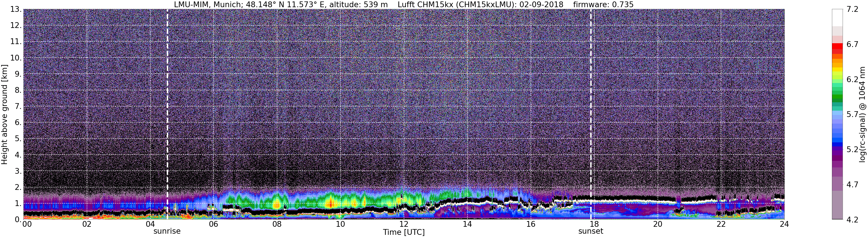Click the colorbar tick label '4.7'
Viewport: 868px width, 238px height.
pyautogui.click(x=852, y=184)
